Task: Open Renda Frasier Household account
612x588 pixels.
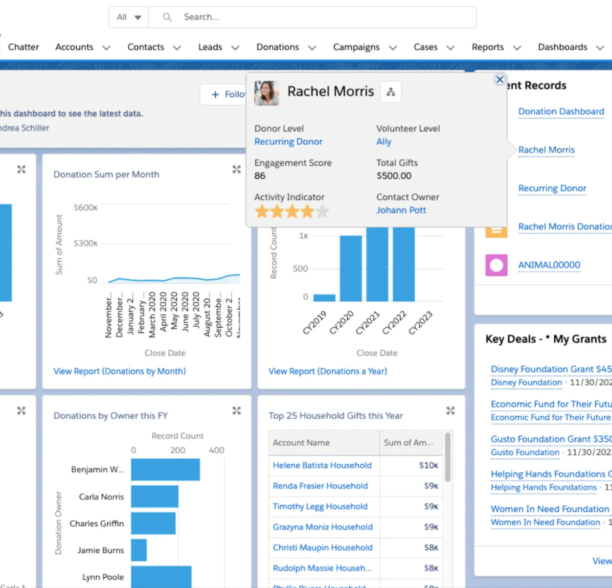Action: pyautogui.click(x=320, y=486)
